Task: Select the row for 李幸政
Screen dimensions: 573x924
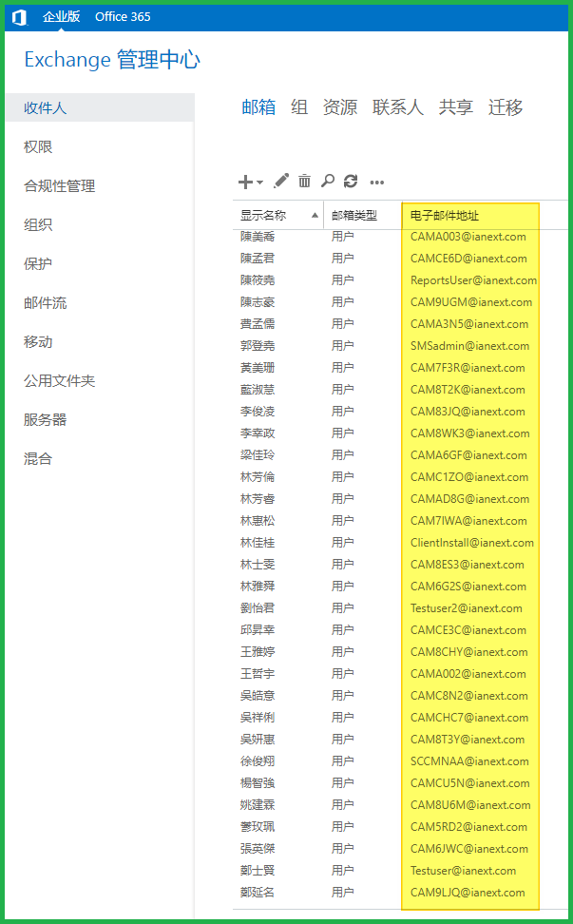Action: 400,433
